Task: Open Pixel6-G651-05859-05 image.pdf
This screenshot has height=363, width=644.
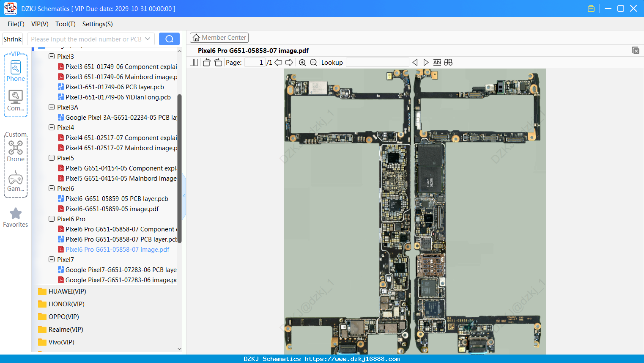Action: [112, 209]
